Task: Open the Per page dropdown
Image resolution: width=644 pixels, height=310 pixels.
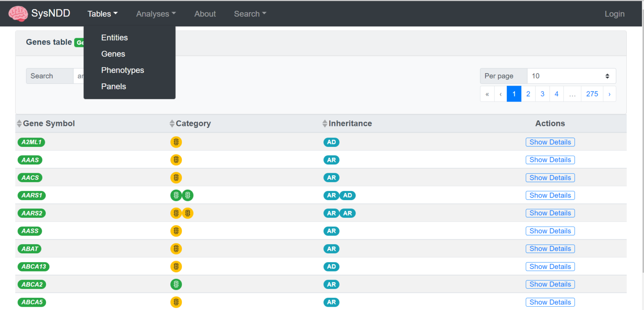Action: (571, 76)
